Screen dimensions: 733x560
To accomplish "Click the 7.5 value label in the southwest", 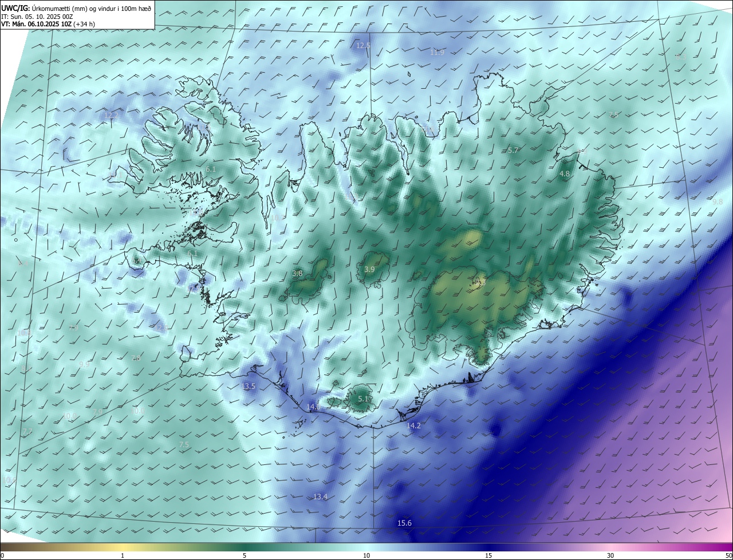I will click(x=184, y=445).
